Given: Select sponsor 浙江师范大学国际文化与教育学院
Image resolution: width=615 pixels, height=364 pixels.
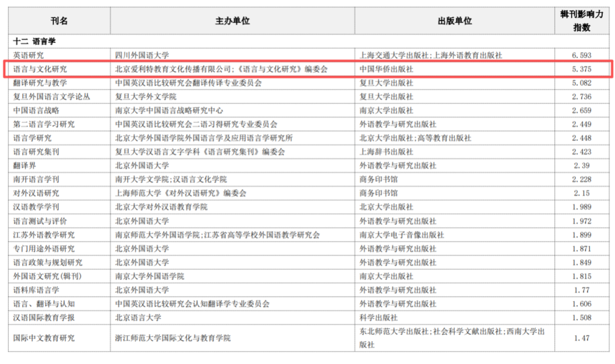Looking at the screenshot, I should click(173, 338).
